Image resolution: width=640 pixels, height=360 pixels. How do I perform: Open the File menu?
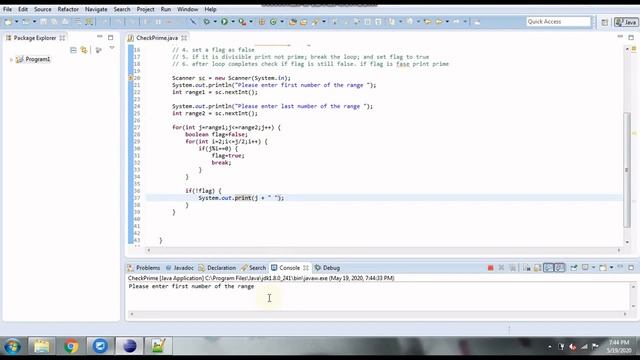(7, 9)
